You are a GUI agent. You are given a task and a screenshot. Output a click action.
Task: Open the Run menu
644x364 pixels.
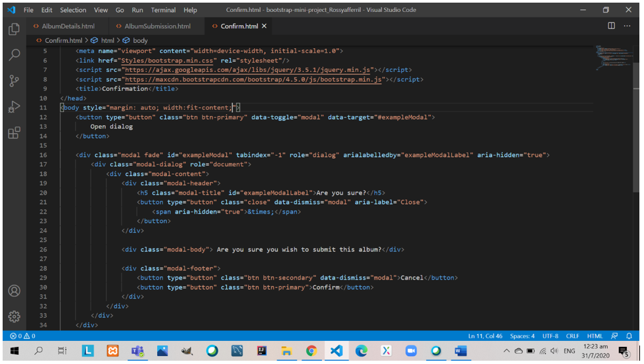pos(137,10)
